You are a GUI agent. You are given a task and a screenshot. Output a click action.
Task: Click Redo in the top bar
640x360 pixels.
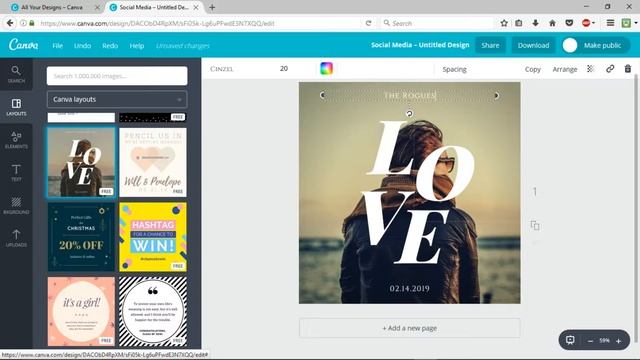click(x=110, y=45)
